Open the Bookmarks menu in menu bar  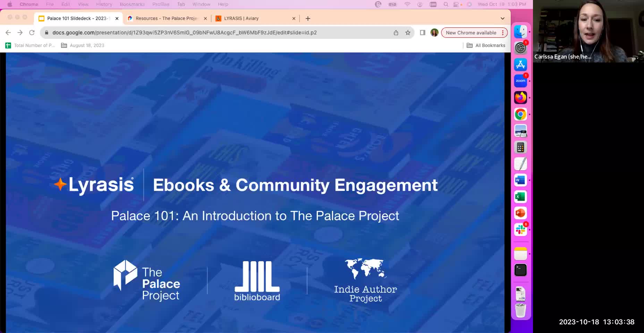coord(132,4)
